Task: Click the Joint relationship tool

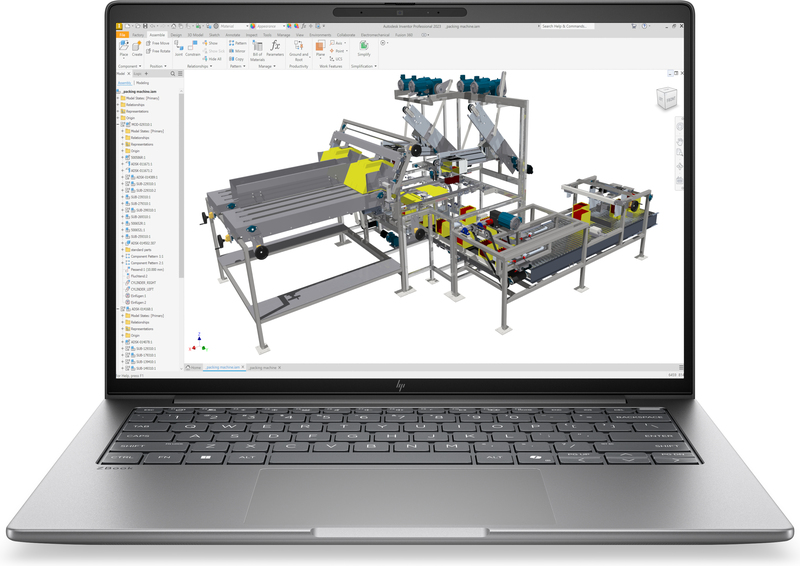Action: click(x=179, y=49)
